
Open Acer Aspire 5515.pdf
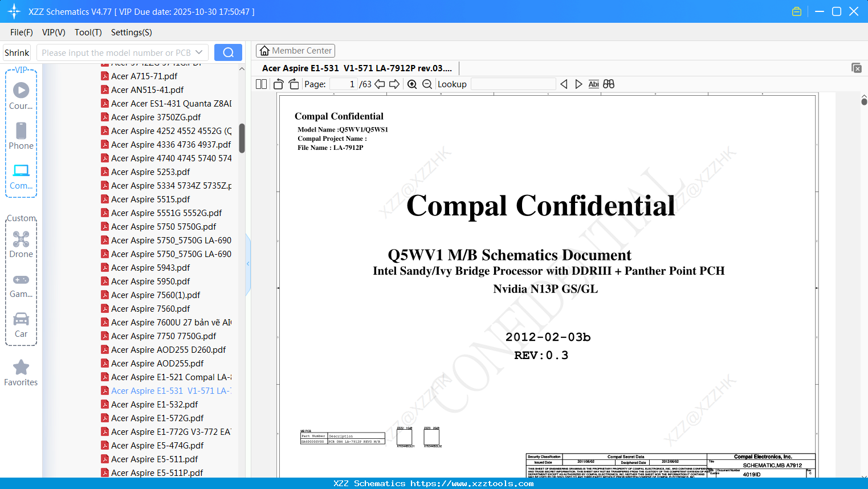tap(150, 199)
